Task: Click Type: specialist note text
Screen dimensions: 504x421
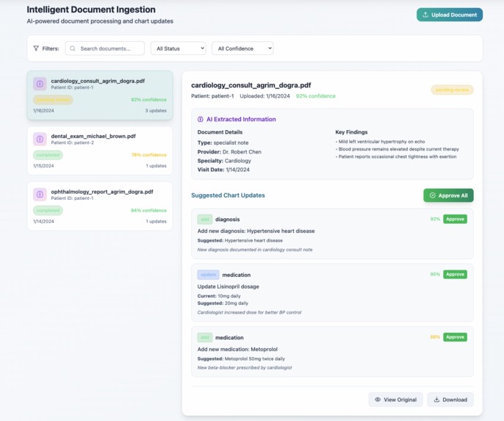Action: pyautogui.click(x=223, y=143)
